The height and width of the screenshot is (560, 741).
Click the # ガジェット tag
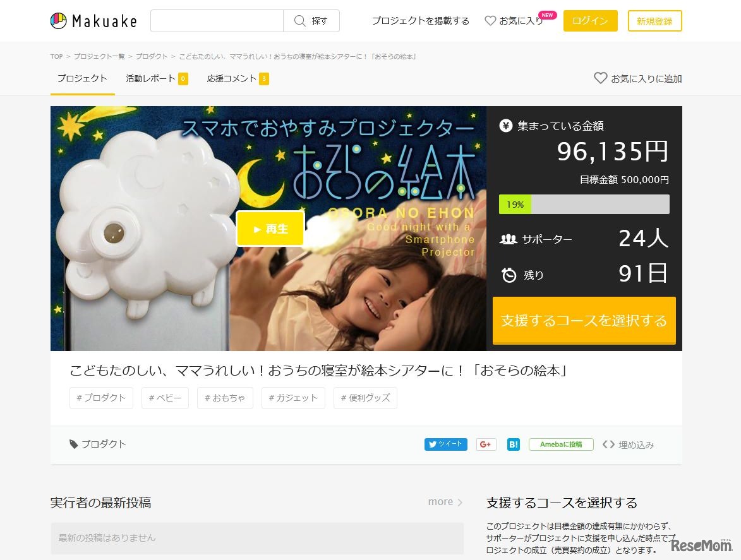[293, 398]
